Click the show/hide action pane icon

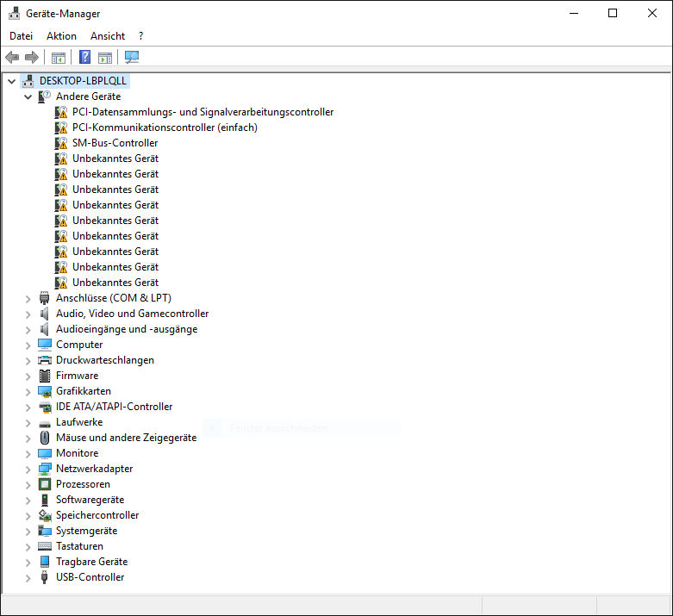click(105, 57)
